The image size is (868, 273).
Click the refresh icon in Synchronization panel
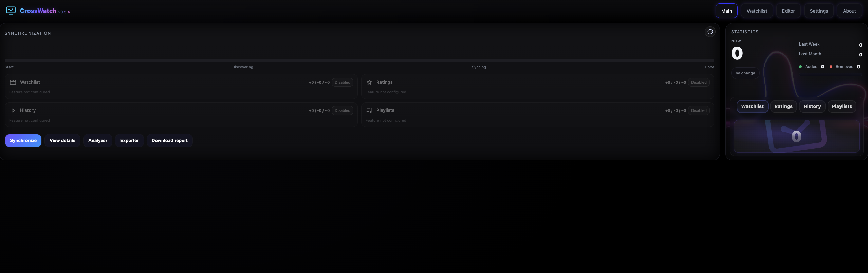point(710,32)
